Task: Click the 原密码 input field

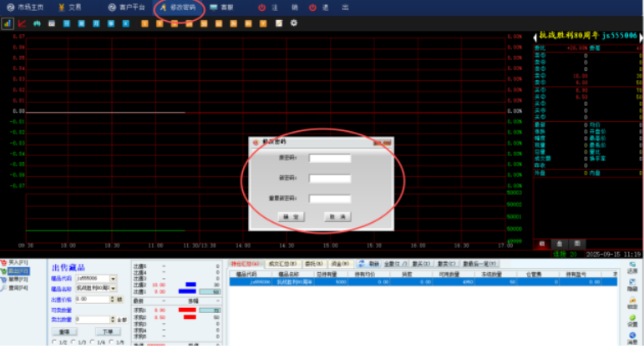Action: (x=329, y=158)
